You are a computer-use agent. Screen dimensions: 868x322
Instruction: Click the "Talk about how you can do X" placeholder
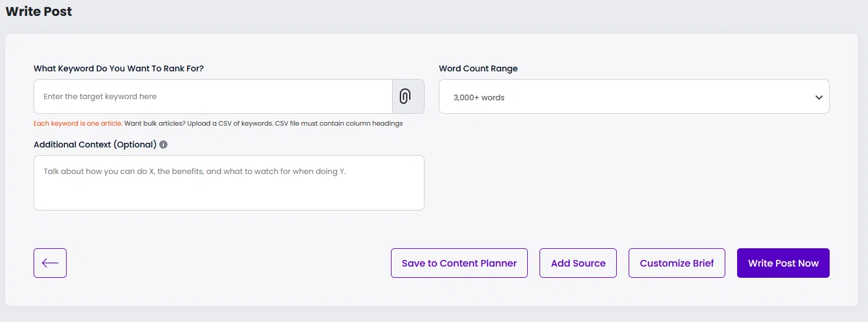click(195, 172)
